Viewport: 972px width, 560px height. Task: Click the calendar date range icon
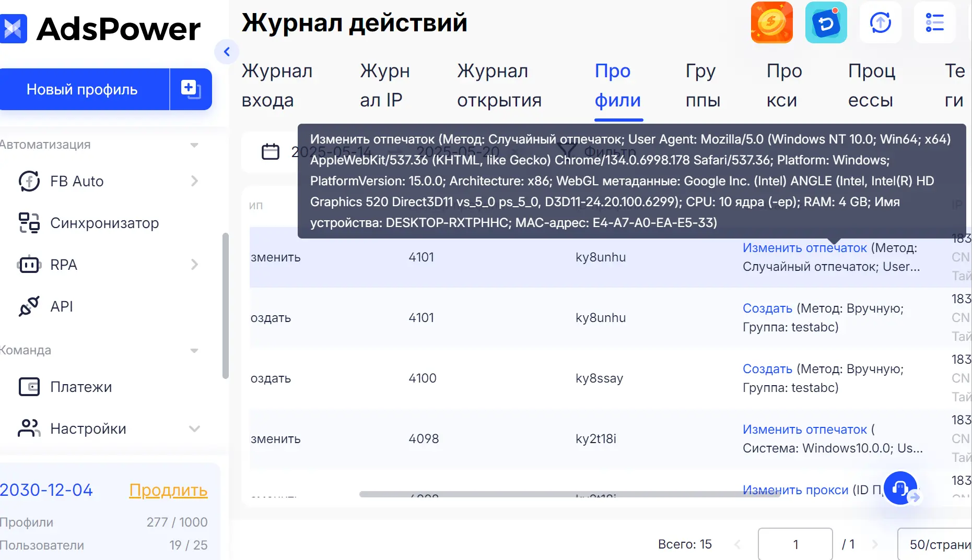pyautogui.click(x=271, y=152)
